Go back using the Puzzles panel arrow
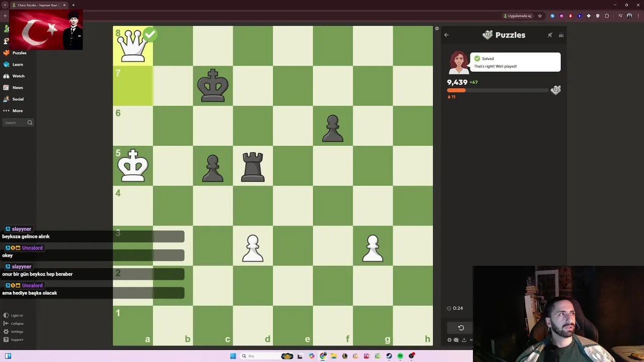Image resolution: width=644 pixels, height=362 pixels. coord(446,35)
